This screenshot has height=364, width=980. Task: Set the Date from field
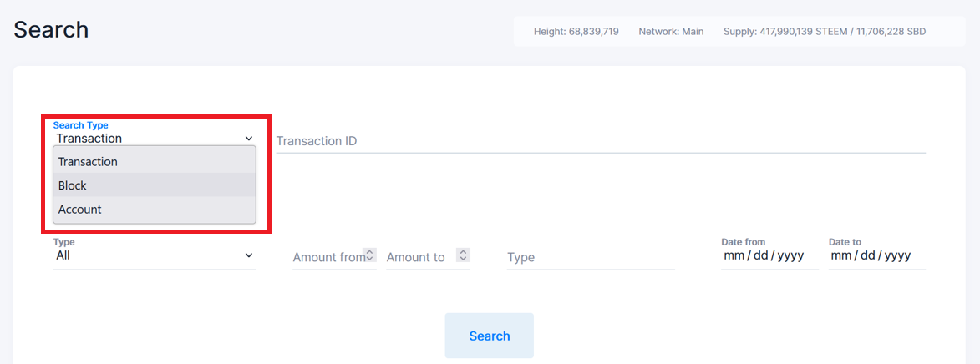click(769, 255)
